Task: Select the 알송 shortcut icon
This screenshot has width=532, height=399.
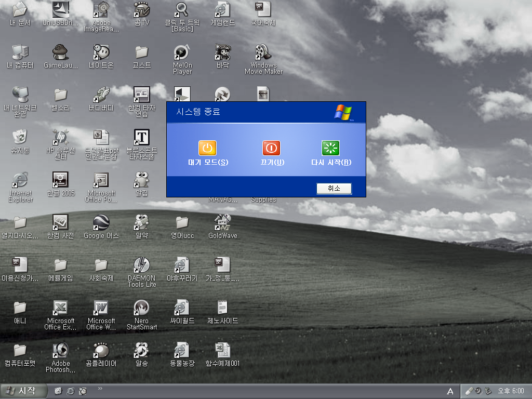Action: point(142,355)
